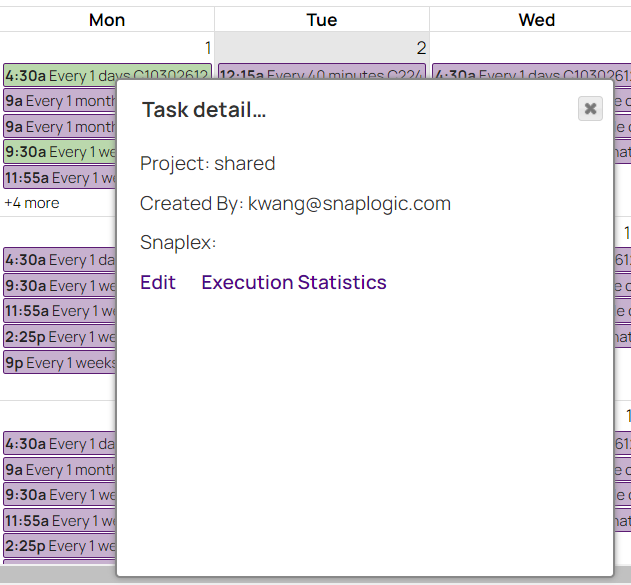Open the Edit link in Task detail

(x=158, y=282)
